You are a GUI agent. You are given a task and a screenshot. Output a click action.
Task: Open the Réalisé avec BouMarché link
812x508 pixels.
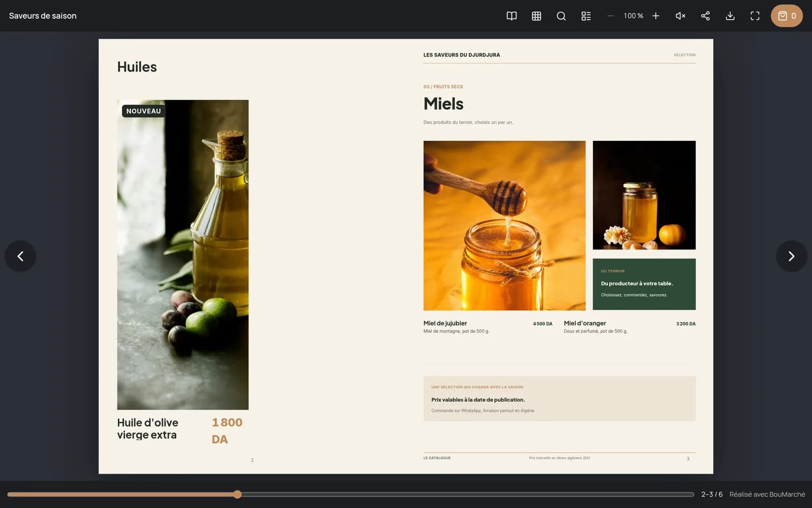pos(767,494)
